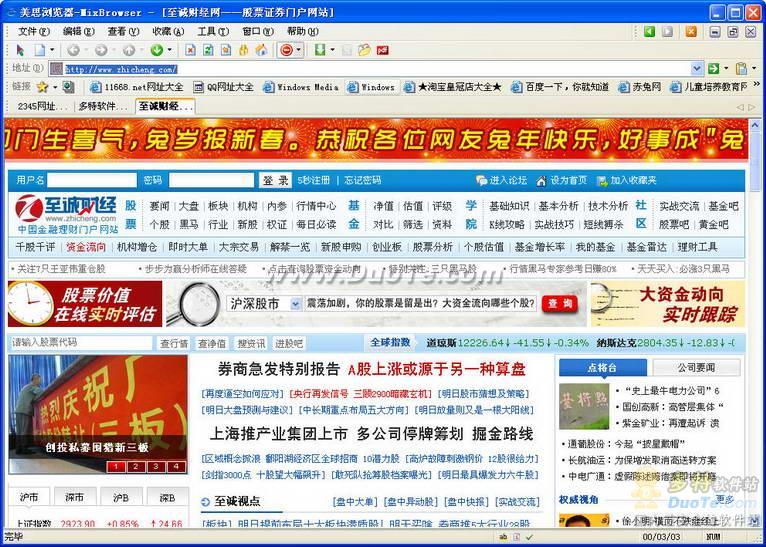This screenshot has height=547, width=766.
Task: Open the 工具(T) menu
Action: click(x=212, y=31)
